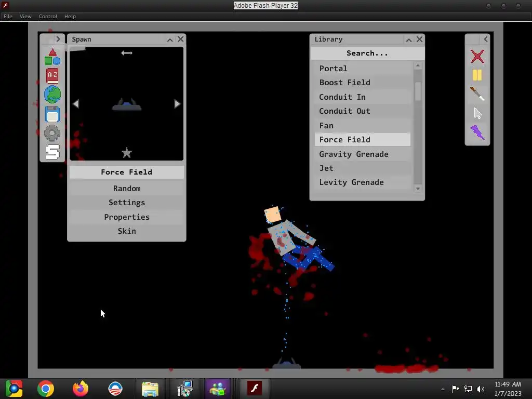The height and width of the screenshot is (399, 532).
Task: Click the Library scrollbar down arrow
Action: [418, 189]
